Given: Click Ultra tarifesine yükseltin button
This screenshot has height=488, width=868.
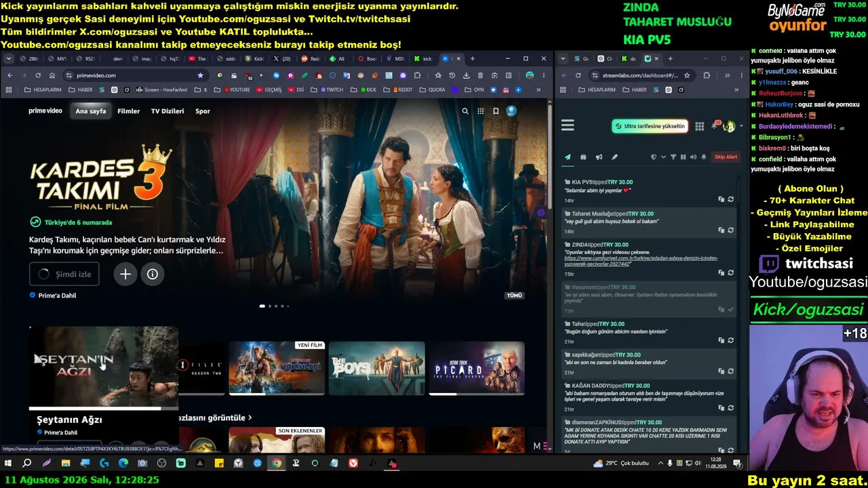Looking at the screenshot, I should coord(650,126).
